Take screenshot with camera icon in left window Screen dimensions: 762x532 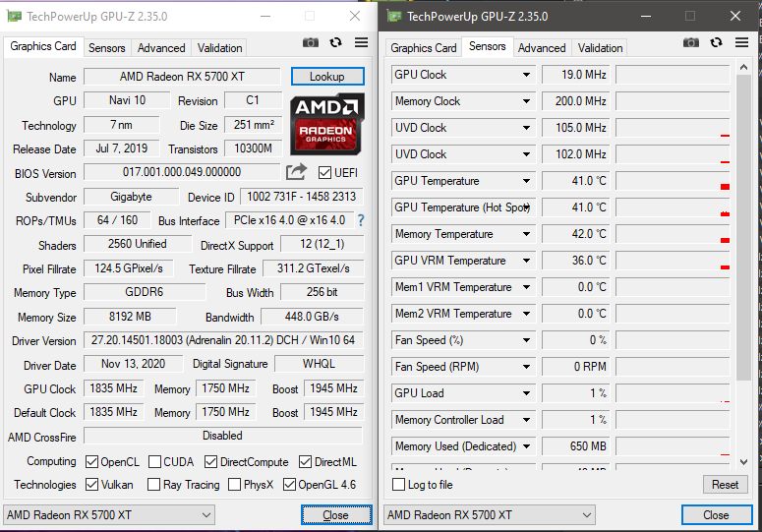click(311, 42)
